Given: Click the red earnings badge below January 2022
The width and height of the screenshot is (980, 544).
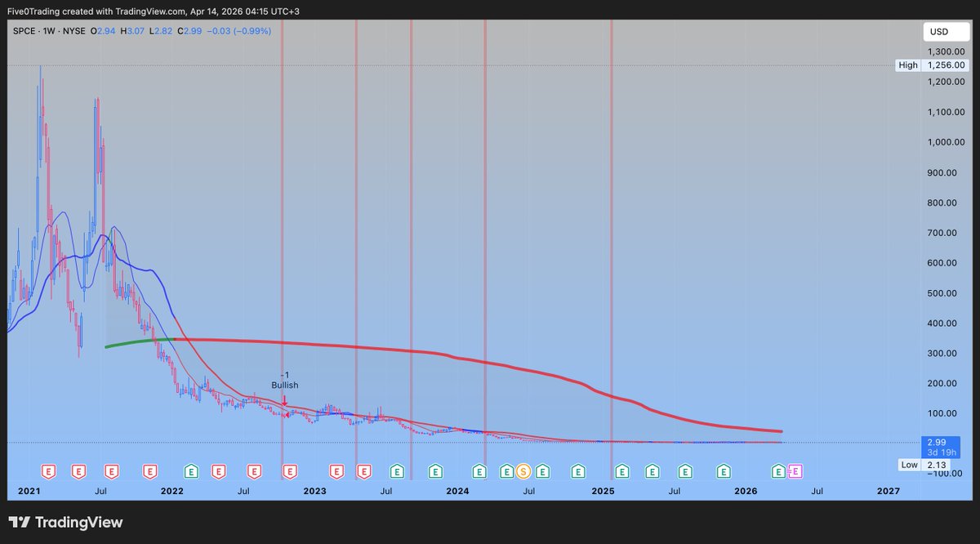Looking at the screenshot, I should tap(150, 471).
